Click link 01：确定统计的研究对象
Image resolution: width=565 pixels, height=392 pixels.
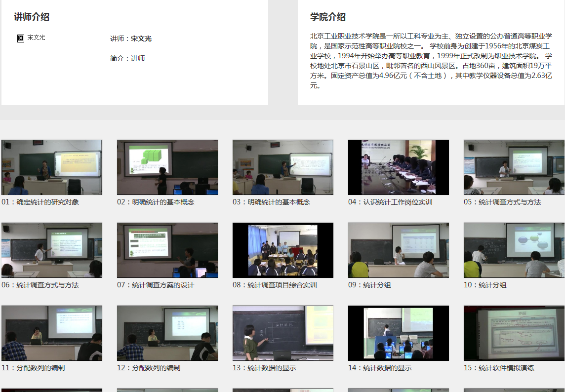coord(40,202)
